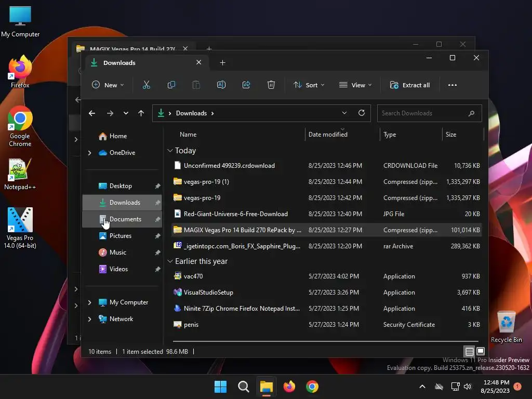Expand Network in navigation pane
Viewport: 532px width, 399px height.
coord(89,319)
